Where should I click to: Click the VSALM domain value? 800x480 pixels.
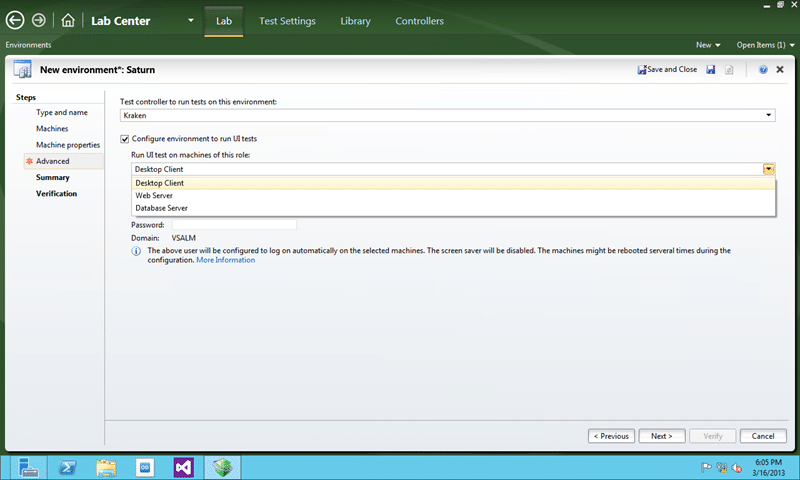coord(184,238)
